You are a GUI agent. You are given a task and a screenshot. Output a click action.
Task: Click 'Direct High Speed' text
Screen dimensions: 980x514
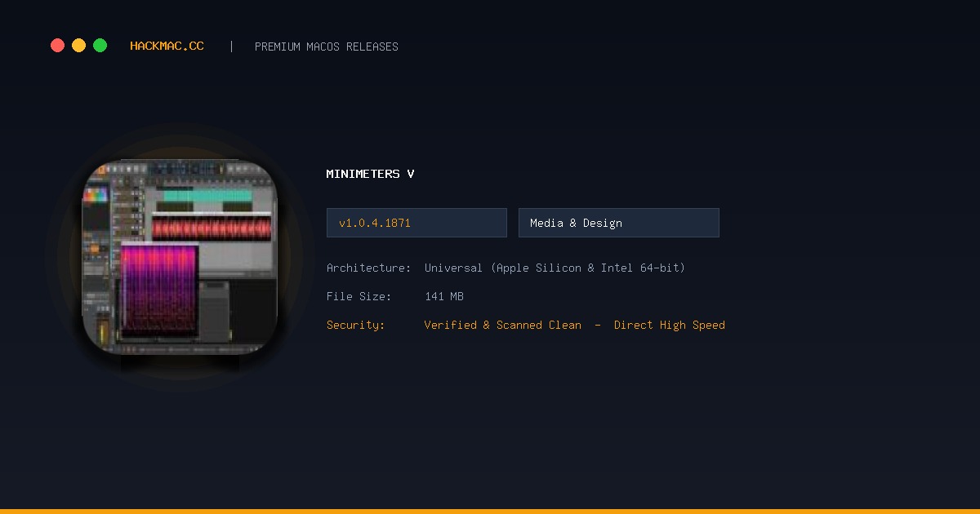click(670, 325)
